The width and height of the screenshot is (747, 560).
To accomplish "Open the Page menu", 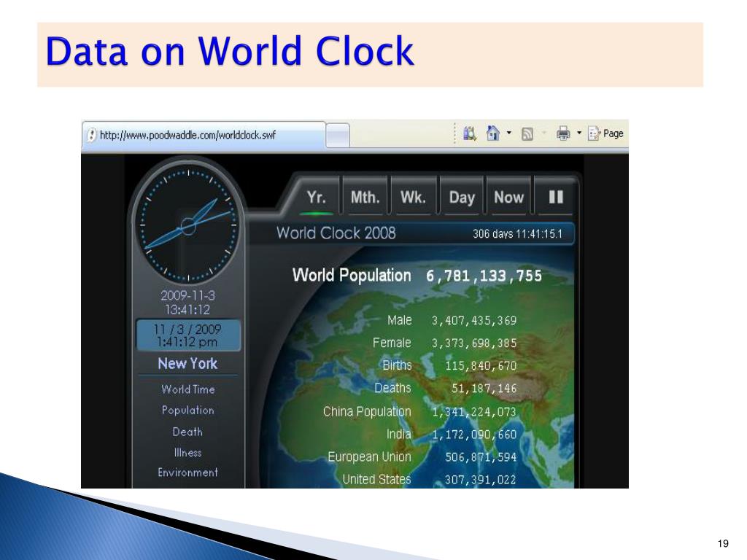I will tap(606, 133).
